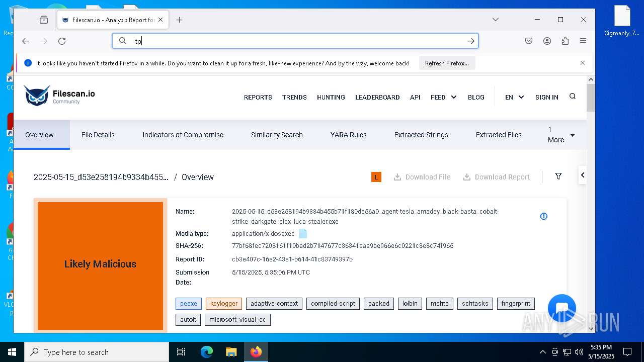Click the Likely Malicious verdict tile
Image resolution: width=644 pixels, height=362 pixels.
click(100, 265)
